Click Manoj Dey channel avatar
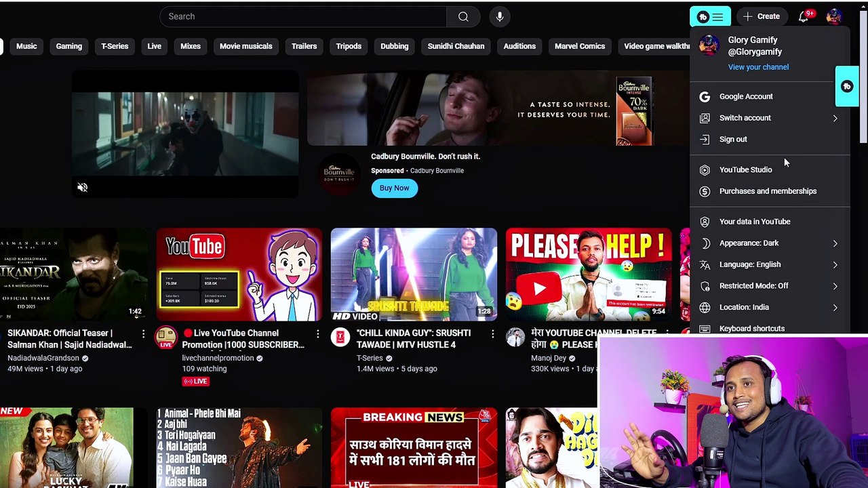868x488 pixels. [x=515, y=337]
